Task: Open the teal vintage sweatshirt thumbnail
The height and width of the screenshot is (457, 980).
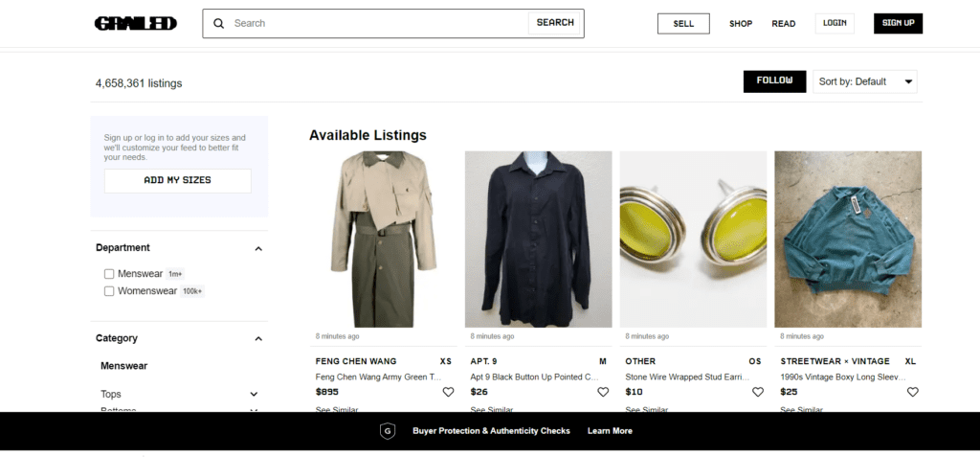Action: [x=848, y=240]
